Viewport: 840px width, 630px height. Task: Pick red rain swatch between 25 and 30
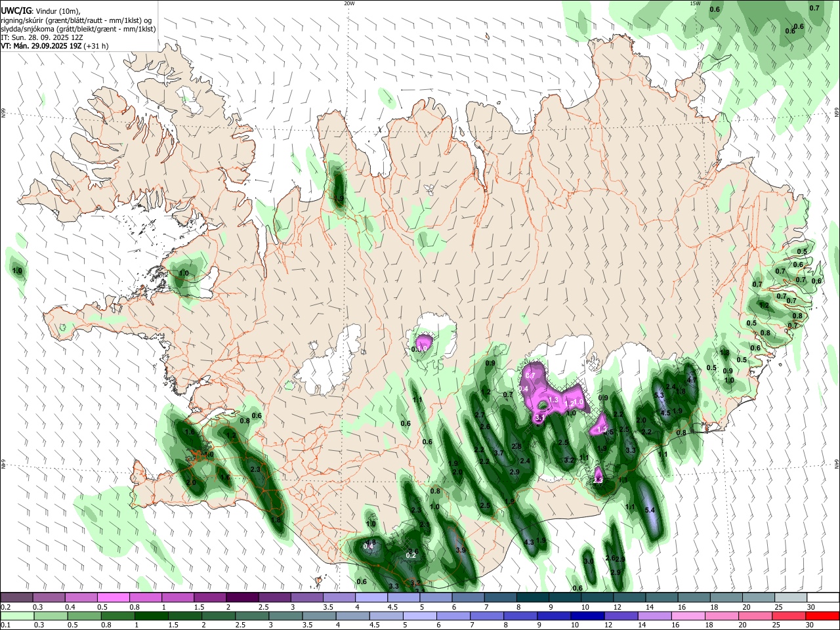[789, 616]
